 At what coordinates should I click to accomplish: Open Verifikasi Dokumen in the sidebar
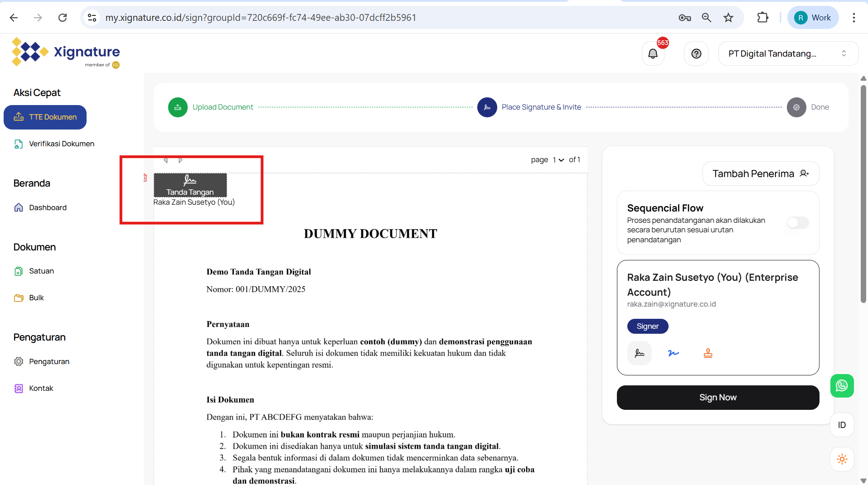click(62, 144)
